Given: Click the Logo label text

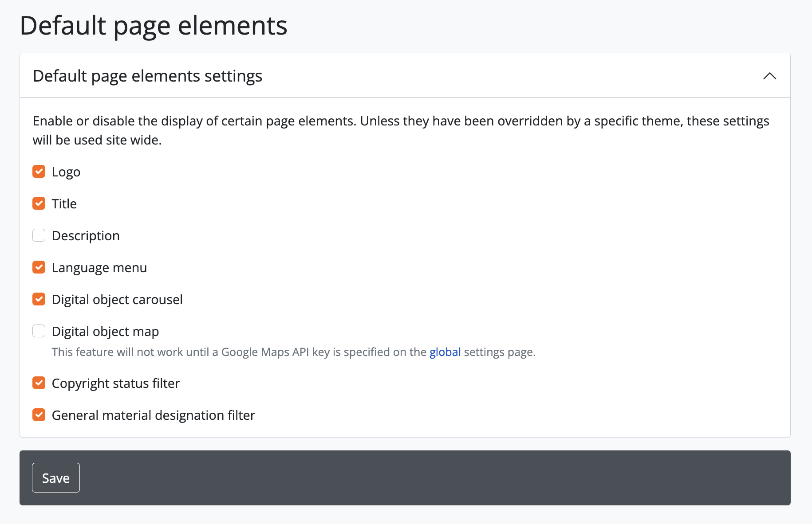Looking at the screenshot, I should 66,172.
